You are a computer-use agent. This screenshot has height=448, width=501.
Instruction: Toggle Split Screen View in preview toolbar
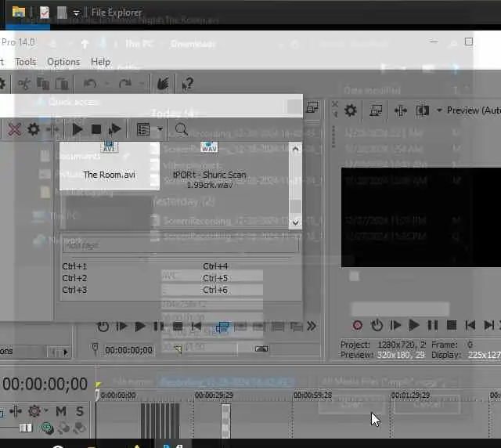(x=423, y=110)
